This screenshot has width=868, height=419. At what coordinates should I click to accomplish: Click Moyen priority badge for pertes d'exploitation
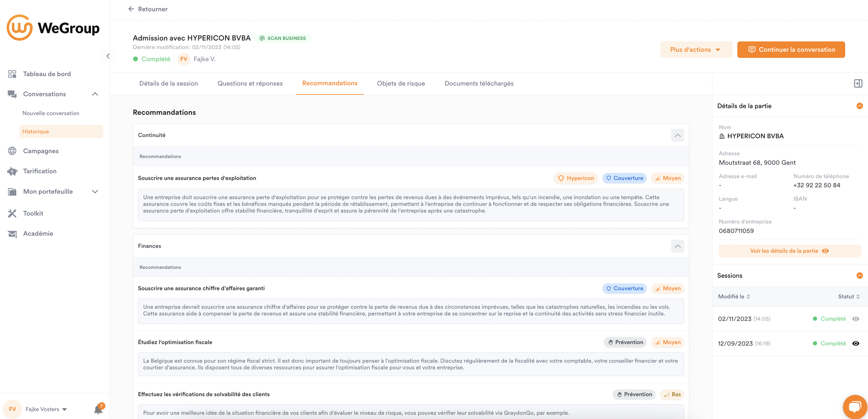(x=668, y=178)
